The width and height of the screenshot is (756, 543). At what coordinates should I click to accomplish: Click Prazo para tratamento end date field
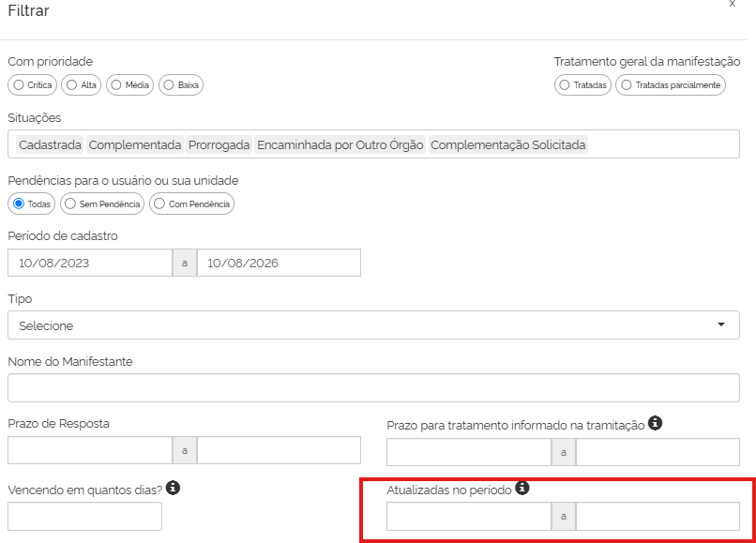click(658, 452)
